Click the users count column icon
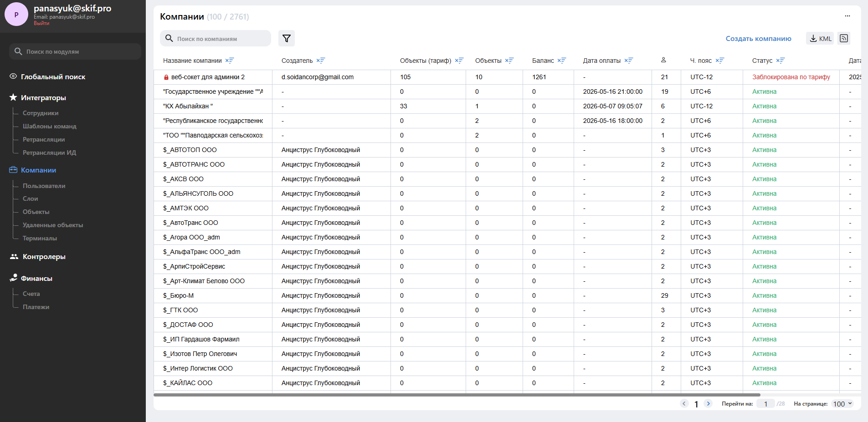Viewport: 868px width, 422px height. pos(663,60)
